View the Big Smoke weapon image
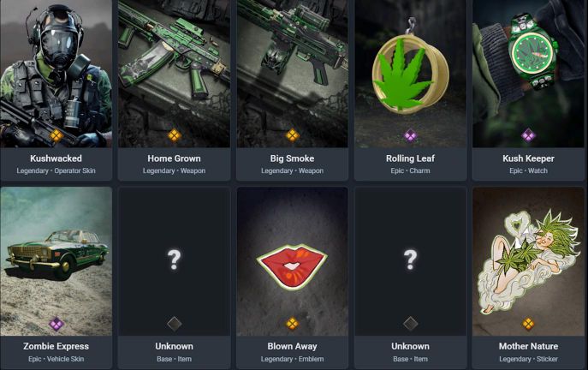This screenshot has width=588, height=370. [292, 74]
